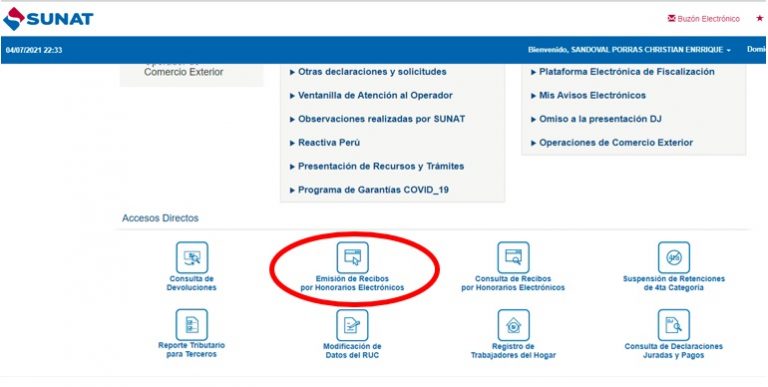Screen dimensions: 768x387
Task: Click the Consulta de Devoluciones label
Action: click(x=192, y=283)
